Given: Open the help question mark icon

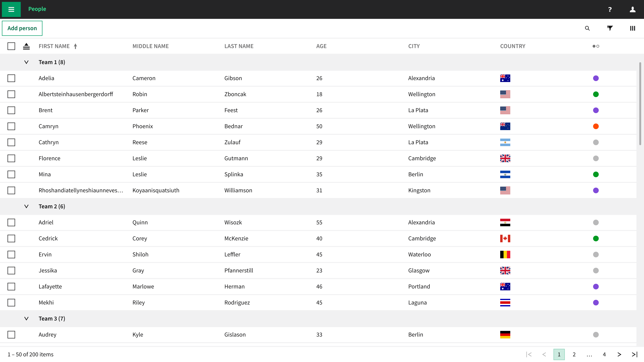Looking at the screenshot, I should (610, 10).
